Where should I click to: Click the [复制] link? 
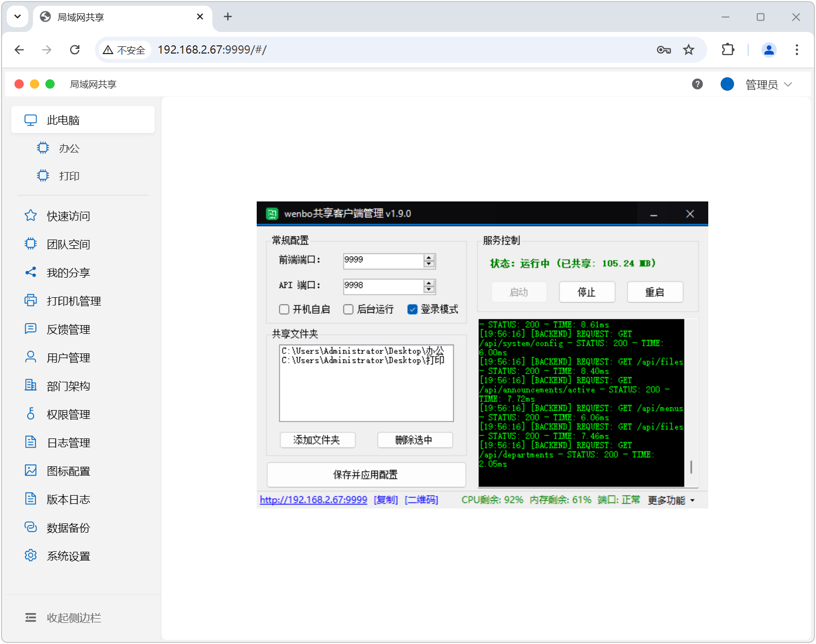pos(386,500)
